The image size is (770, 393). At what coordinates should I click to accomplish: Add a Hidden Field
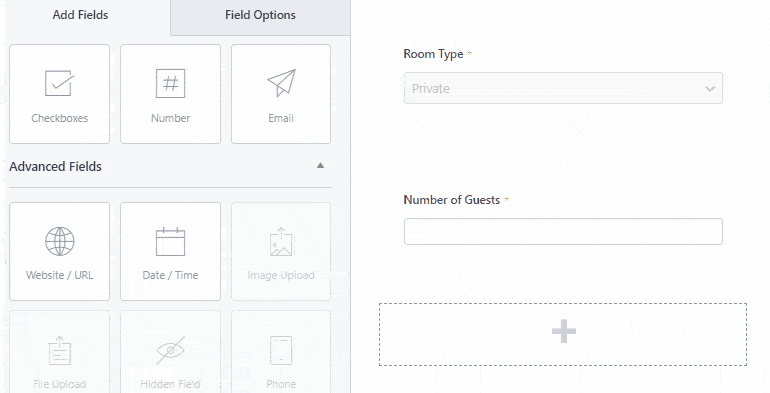coord(170,352)
